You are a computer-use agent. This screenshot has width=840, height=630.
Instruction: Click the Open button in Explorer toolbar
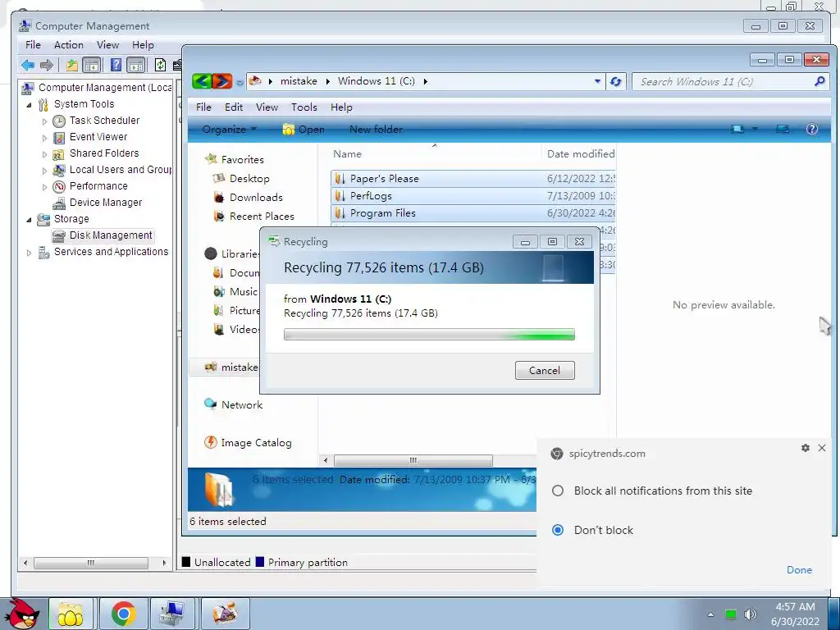click(x=304, y=129)
